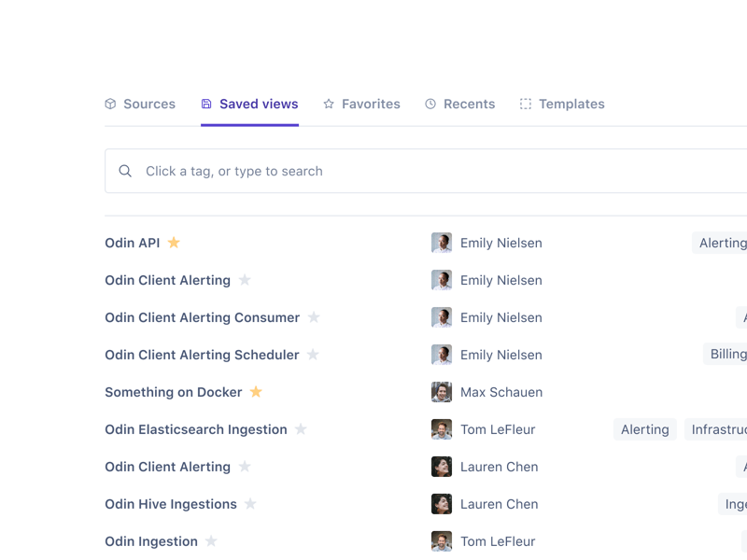Click Tom LeFleur's avatar on Odin Ingestion row
The width and height of the screenshot is (747, 560).
coord(442,541)
